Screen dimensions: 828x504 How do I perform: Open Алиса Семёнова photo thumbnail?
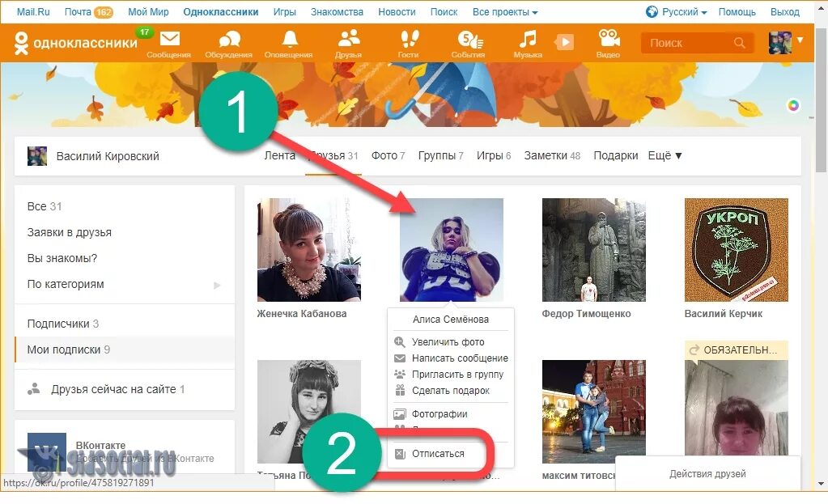(452, 250)
